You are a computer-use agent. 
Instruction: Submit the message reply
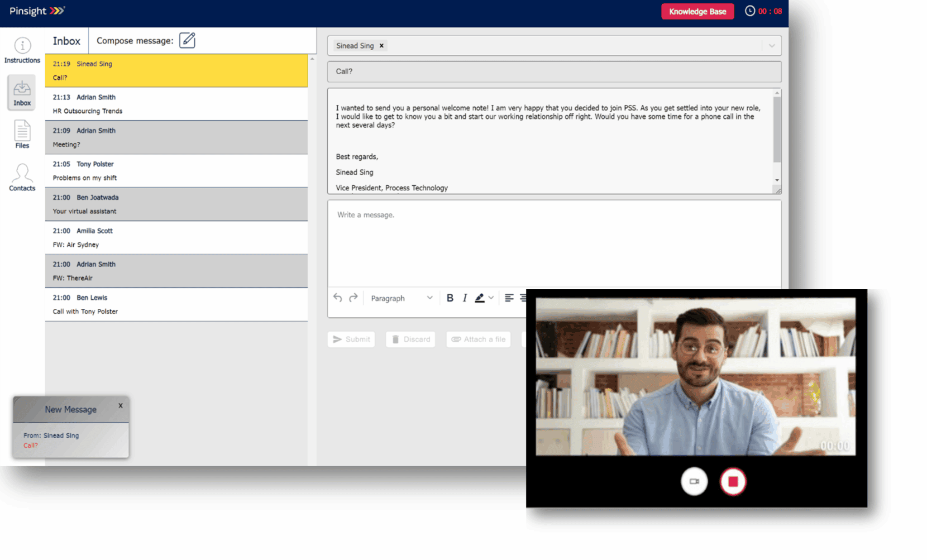point(351,339)
